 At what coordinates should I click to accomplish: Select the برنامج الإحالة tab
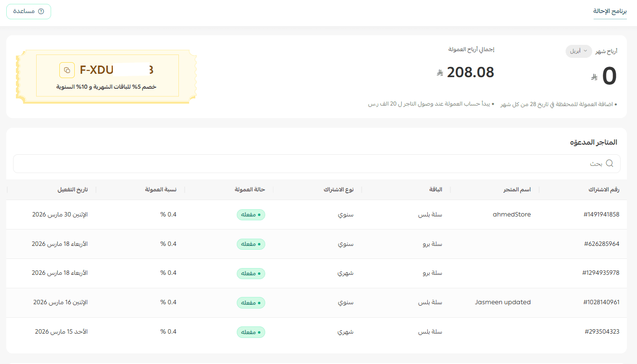(610, 11)
